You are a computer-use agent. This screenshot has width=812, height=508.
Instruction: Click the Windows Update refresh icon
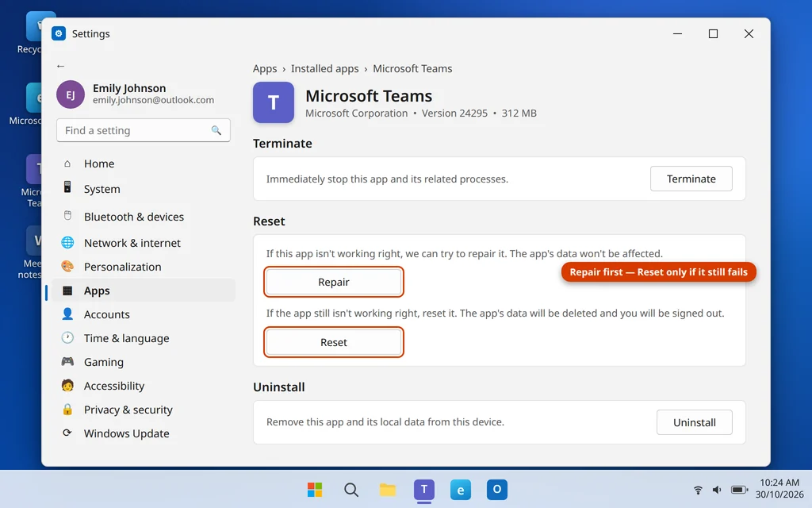(67, 433)
